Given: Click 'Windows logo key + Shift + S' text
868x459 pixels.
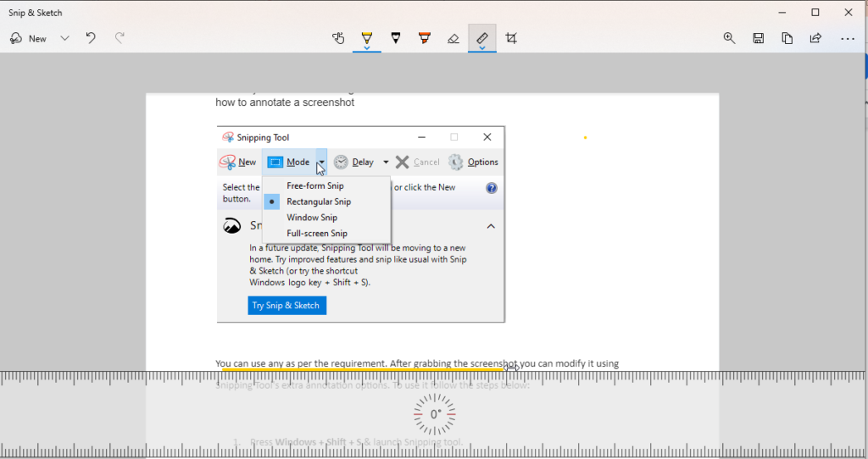Looking at the screenshot, I should pyautogui.click(x=309, y=283).
